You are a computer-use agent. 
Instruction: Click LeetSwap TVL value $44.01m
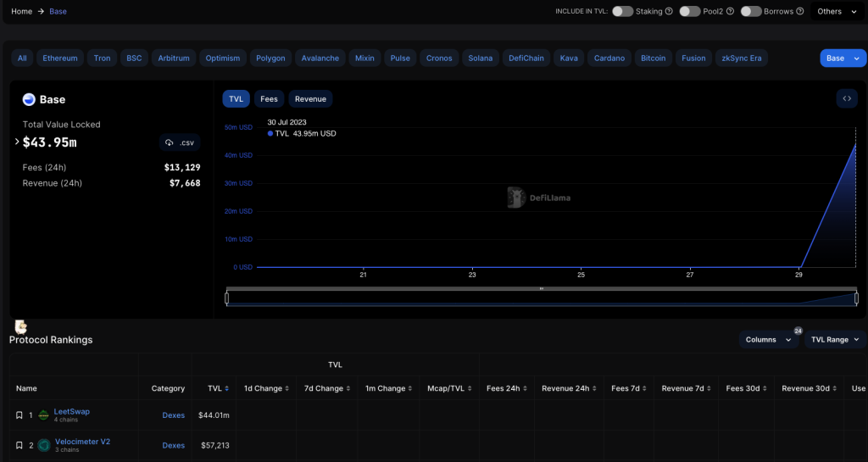[214, 415]
